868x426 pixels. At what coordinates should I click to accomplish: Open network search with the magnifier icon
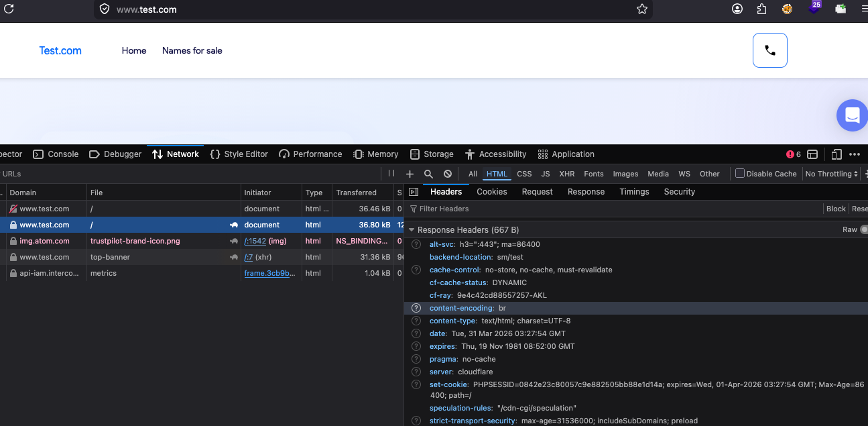(x=428, y=174)
